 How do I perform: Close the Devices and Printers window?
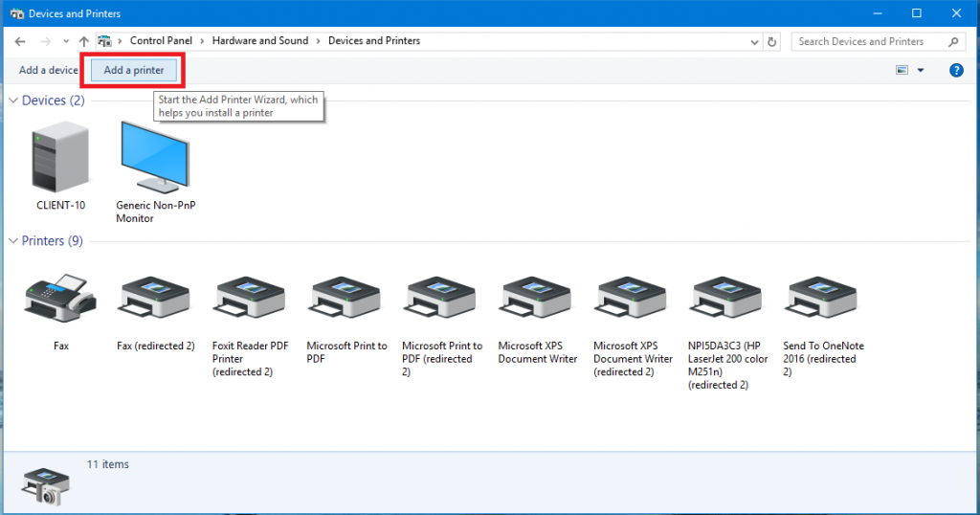click(x=956, y=13)
